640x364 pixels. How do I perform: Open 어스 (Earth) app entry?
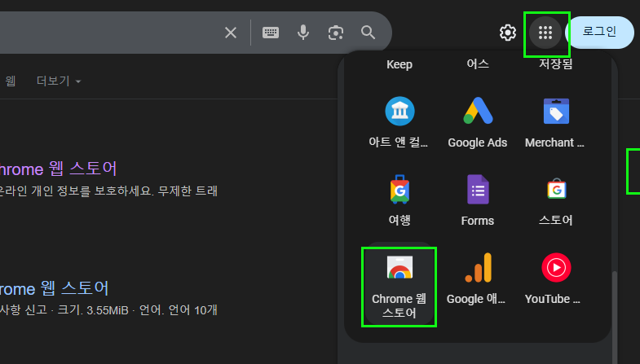tap(478, 64)
